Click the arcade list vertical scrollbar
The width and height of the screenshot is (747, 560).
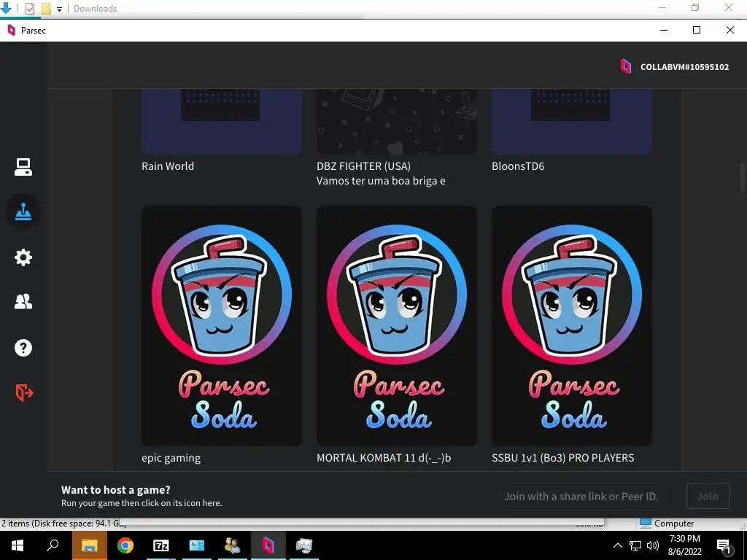(742, 176)
